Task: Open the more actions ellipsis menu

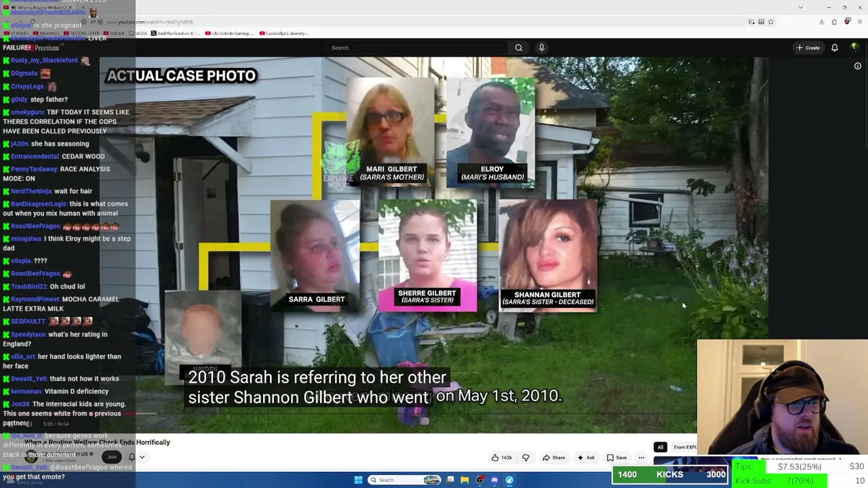Action: click(641, 457)
